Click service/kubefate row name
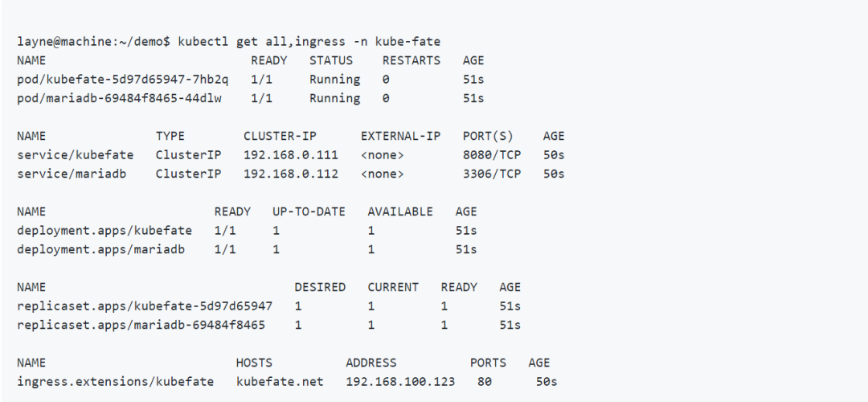Viewport: 868px width, 402px height. [75, 155]
